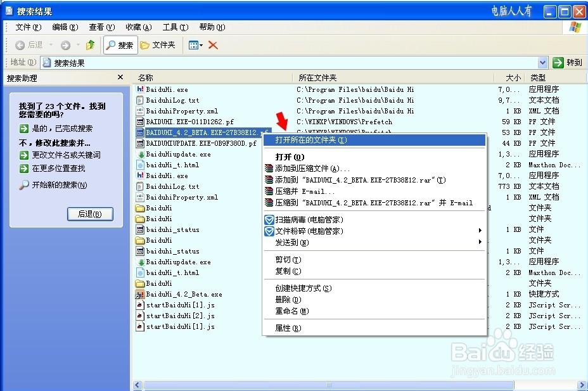Sort by the 类型 column header

click(556, 77)
